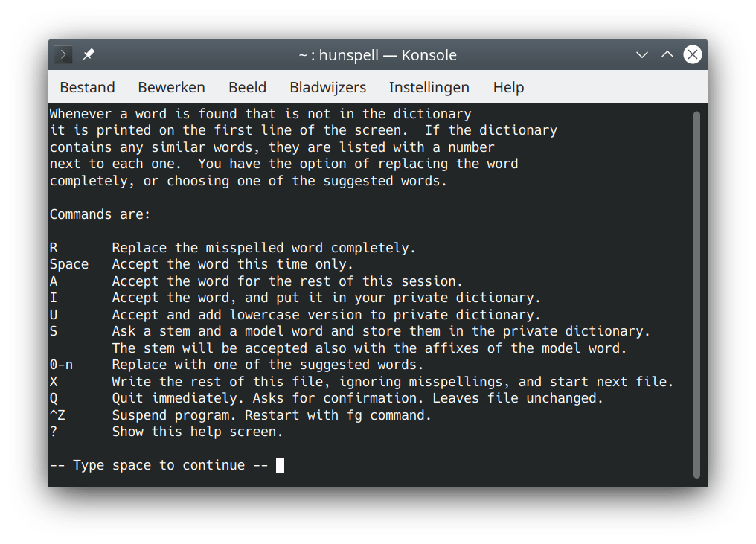Minimize the Konsole window
The image size is (756, 544).
click(x=642, y=55)
